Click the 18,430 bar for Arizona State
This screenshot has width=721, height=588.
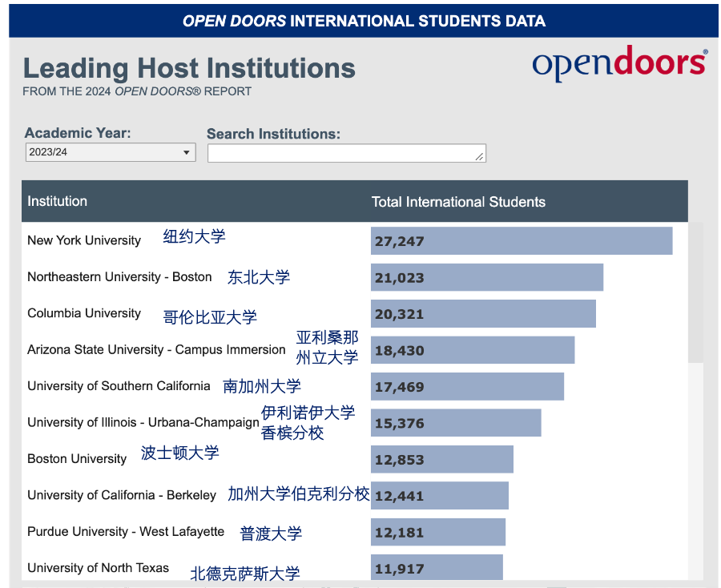(473, 350)
